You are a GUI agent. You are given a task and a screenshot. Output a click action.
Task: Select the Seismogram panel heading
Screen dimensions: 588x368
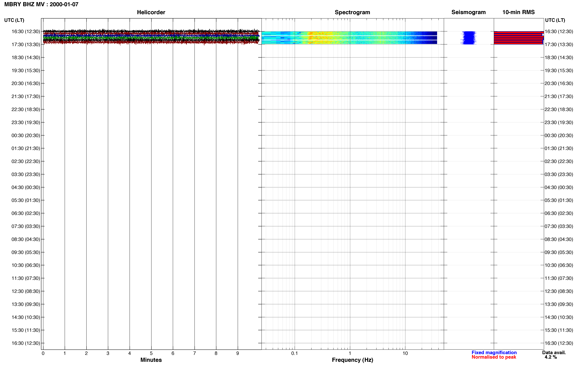pyautogui.click(x=468, y=12)
